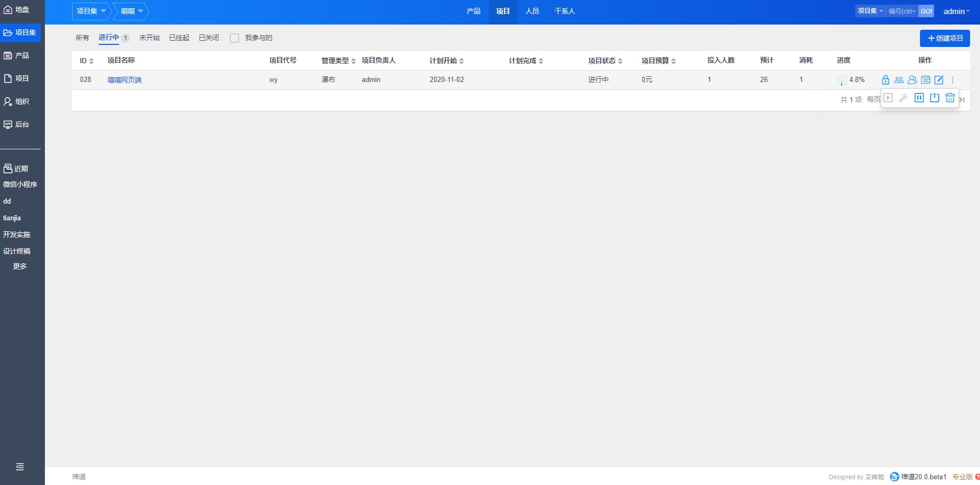Click the 编号 search input field
Image resolution: width=980 pixels, height=485 pixels.
click(902, 11)
